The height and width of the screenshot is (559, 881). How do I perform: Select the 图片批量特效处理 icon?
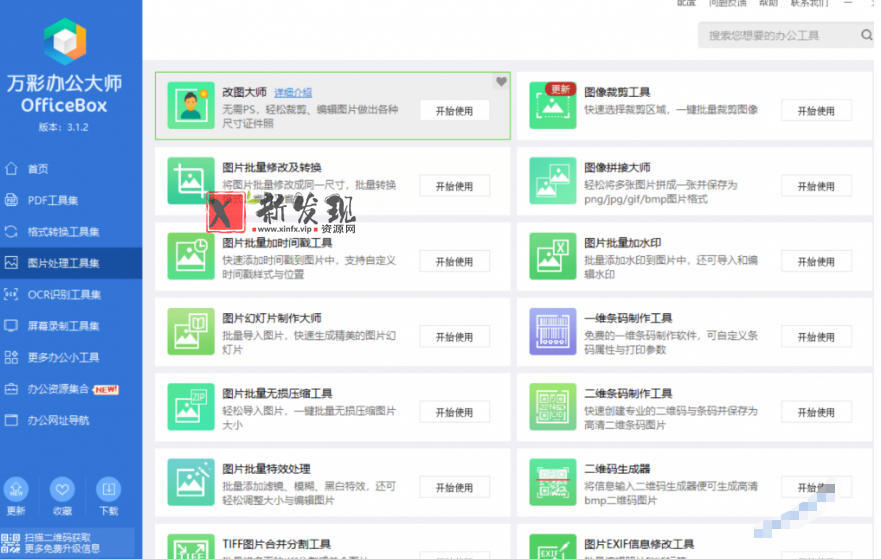tap(190, 482)
